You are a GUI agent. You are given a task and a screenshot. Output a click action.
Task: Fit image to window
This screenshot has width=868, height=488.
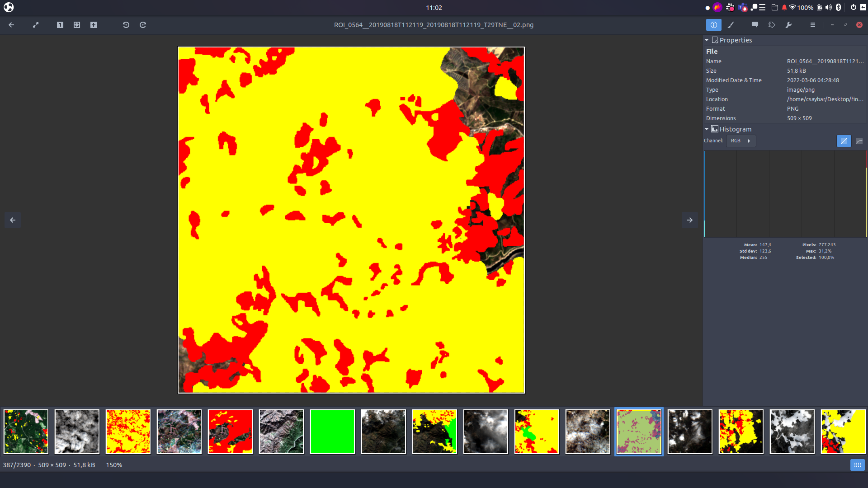[x=77, y=25]
